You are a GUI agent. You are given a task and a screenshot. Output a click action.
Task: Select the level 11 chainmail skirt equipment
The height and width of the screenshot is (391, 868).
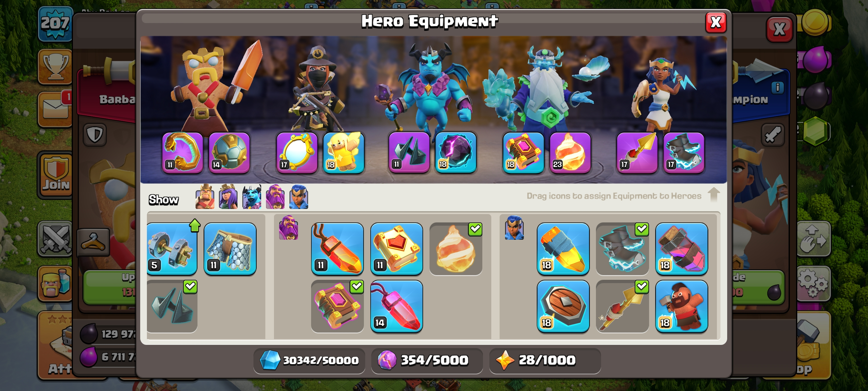[x=230, y=249]
